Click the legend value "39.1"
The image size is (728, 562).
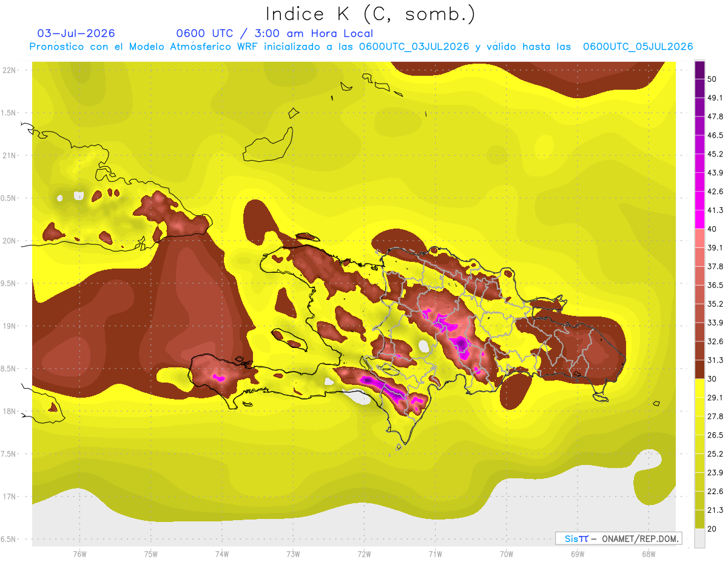(x=715, y=248)
